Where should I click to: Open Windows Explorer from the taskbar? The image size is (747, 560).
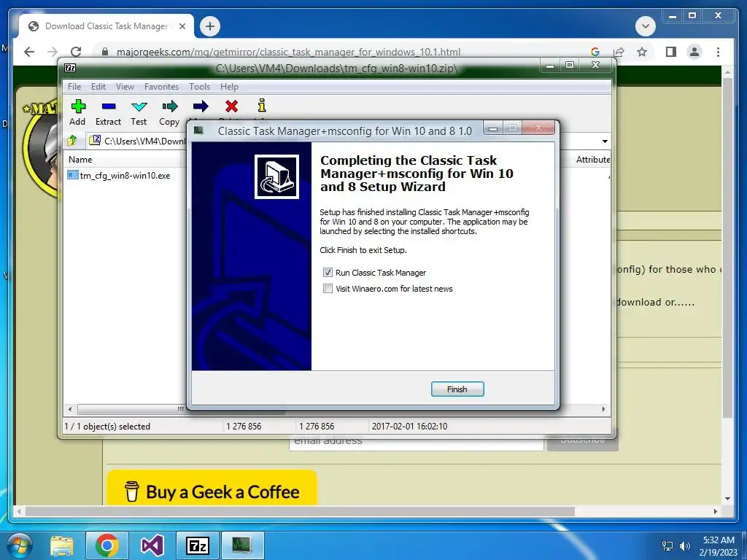(62, 545)
